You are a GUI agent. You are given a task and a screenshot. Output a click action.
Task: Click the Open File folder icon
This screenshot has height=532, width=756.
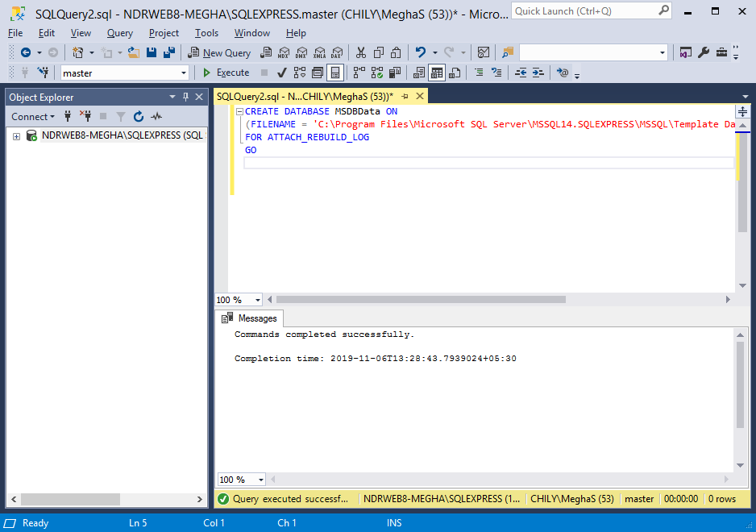[134, 52]
